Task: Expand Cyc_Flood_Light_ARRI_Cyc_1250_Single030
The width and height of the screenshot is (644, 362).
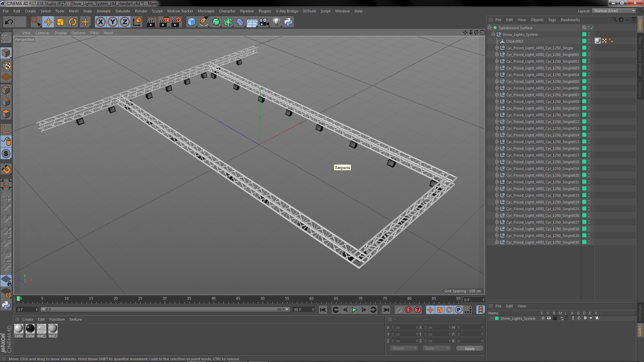Action: click(497, 242)
